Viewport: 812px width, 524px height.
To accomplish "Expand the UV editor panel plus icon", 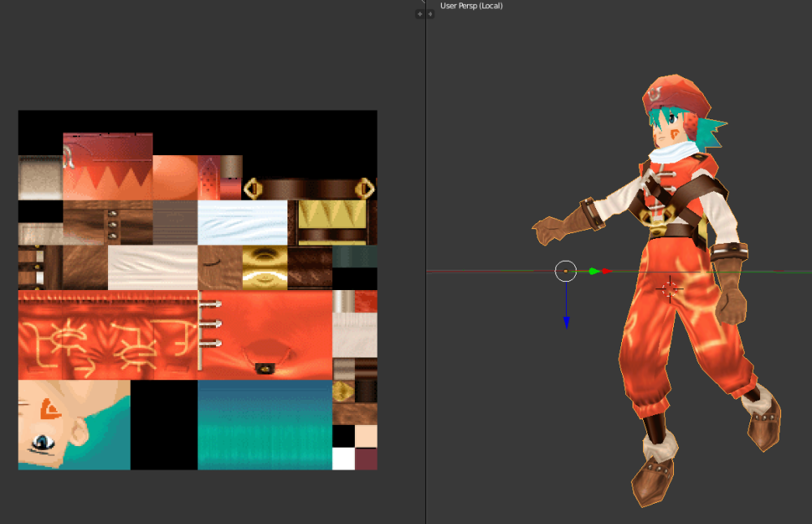I will click(x=420, y=14).
